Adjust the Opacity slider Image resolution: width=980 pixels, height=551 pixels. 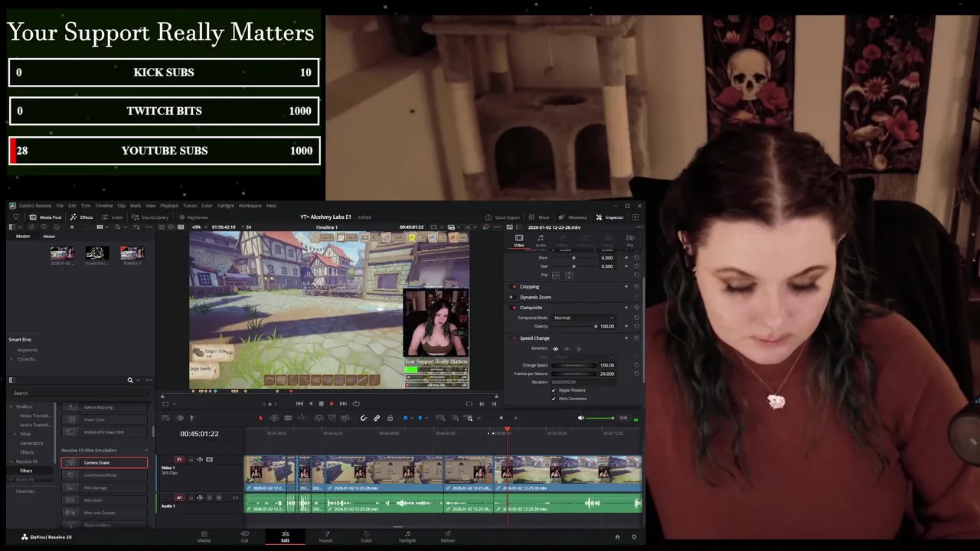point(573,326)
